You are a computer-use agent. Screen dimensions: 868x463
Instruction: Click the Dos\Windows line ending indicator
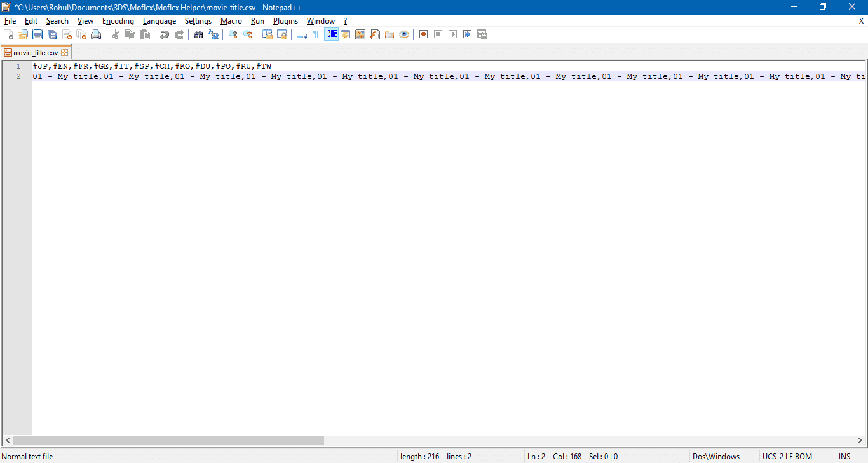point(716,457)
